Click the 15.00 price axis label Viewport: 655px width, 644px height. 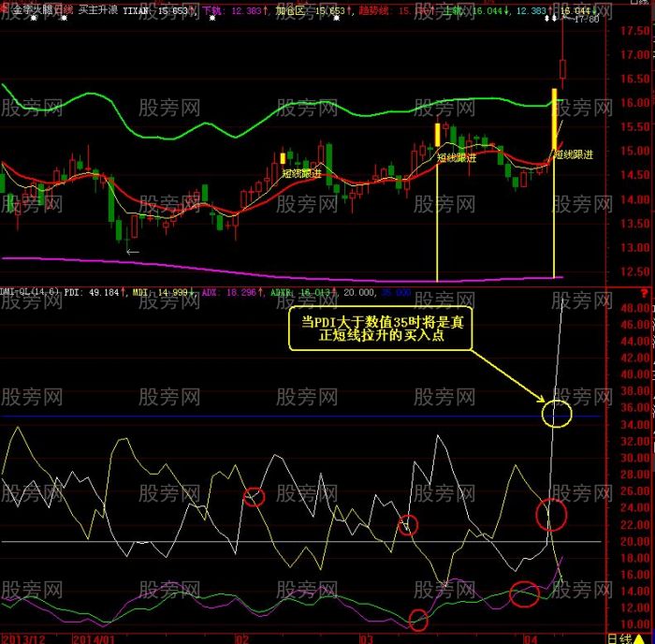(635, 151)
